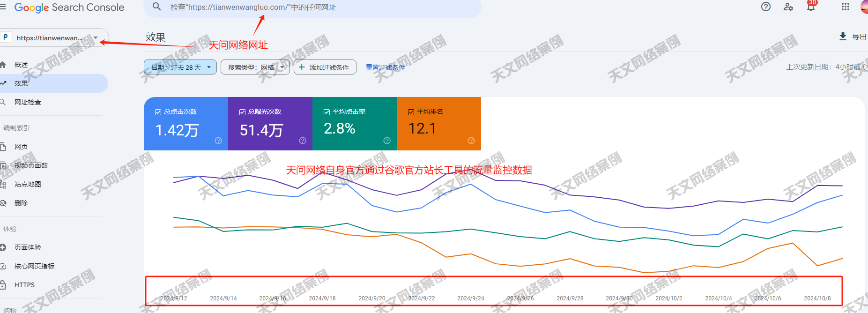This screenshot has height=313, width=868.
Task: Click the 2024/9/14 axis date label
Action: click(x=223, y=298)
